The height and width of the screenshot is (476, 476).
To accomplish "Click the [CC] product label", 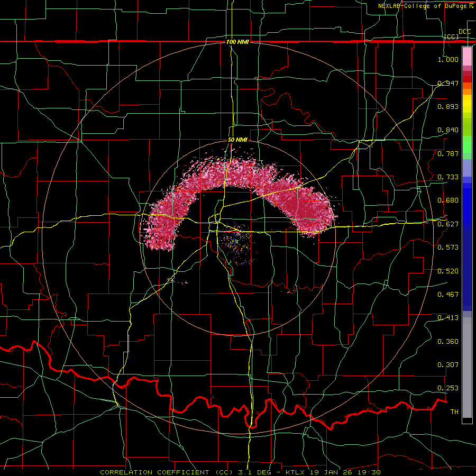I will click(x=452, y=36).
